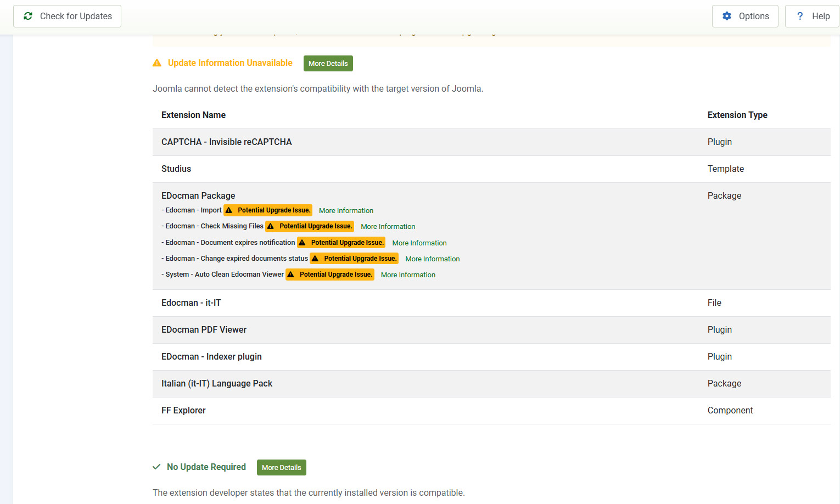
Task: Open More Information for Auto Clean Edocman Viewer
Action: 408,275
